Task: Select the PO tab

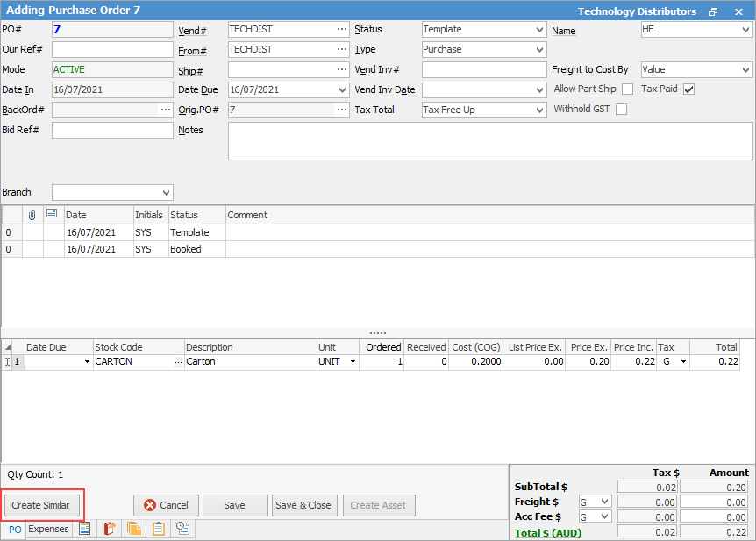Action: [15, 530]
